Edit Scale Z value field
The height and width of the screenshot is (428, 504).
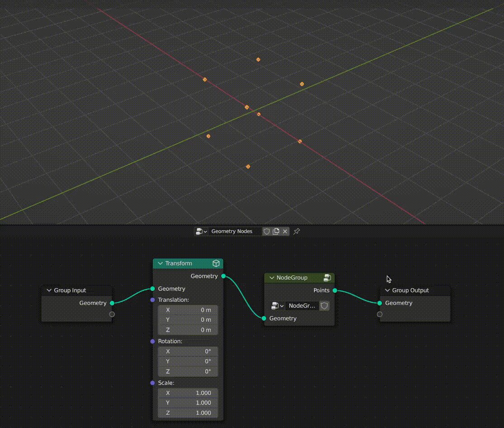[x=188, y=413]
